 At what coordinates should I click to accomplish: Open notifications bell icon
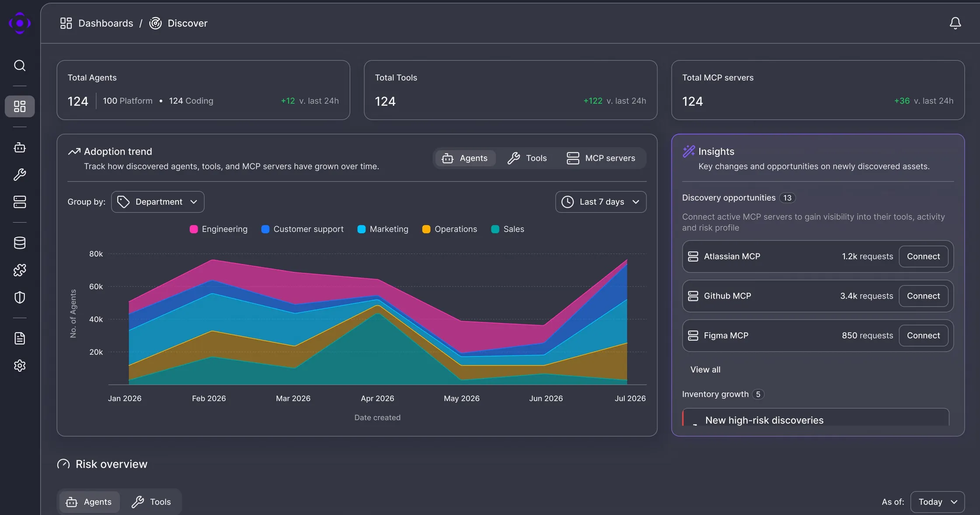(955, 23)
